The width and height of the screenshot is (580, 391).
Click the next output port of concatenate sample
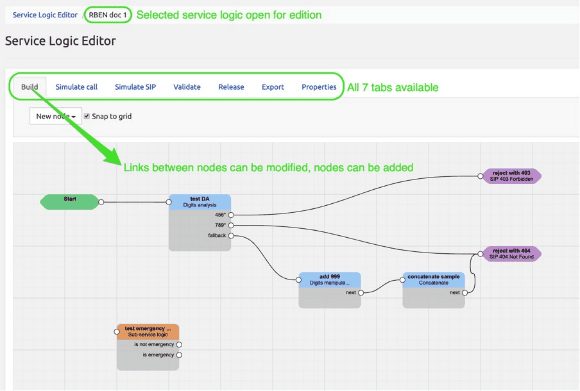(x=465, y=293)
